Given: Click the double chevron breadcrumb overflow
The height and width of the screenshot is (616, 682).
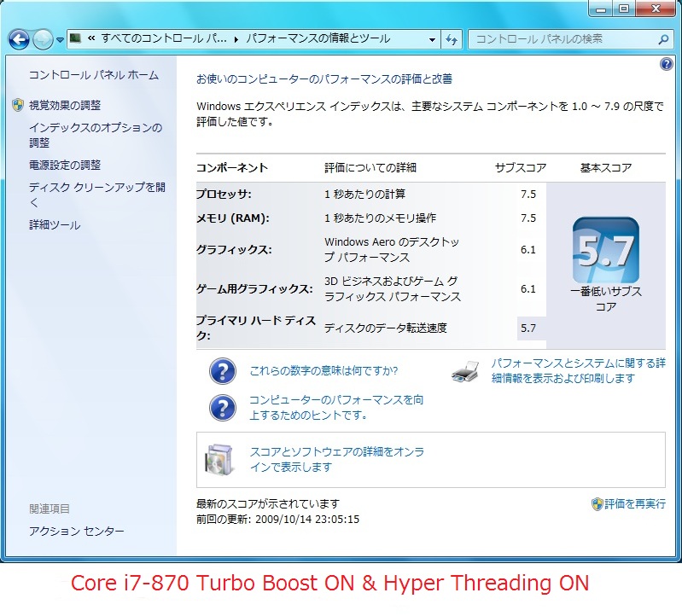Looking at the screenshot, I should pyautogui.click(x=91, y=38).
